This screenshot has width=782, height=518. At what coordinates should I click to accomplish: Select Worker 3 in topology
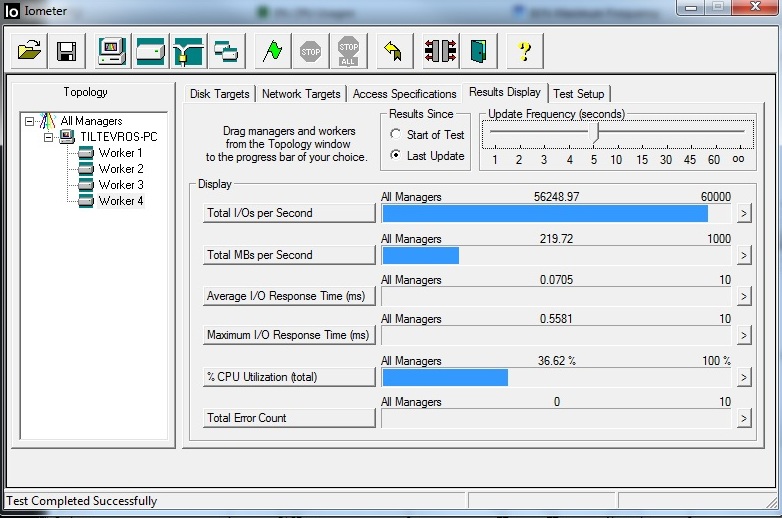coord(121,184)
